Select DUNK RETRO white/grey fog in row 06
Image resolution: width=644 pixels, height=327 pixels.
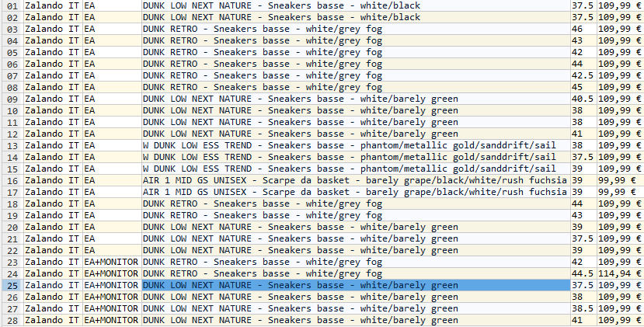point(356,64)
